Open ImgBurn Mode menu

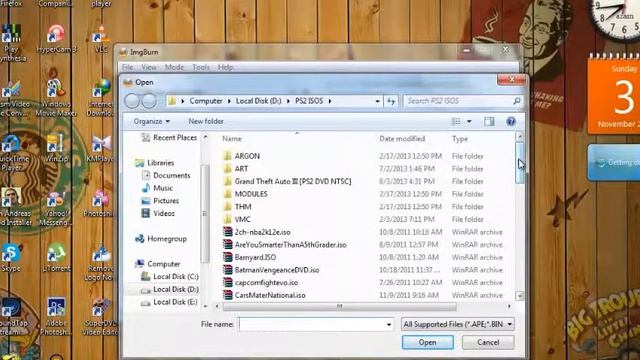coord(174,67)
